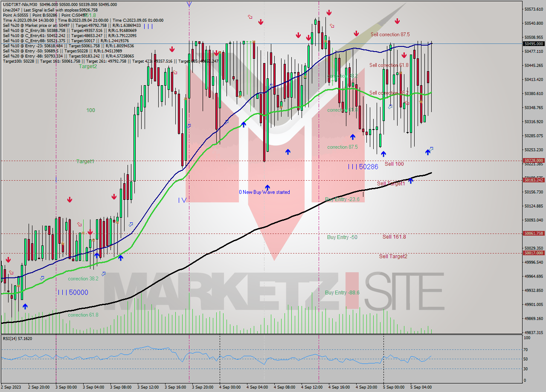Click the '4 Sep 12:00' time label
This screenshot has width=546, height=392.
click(312, 387)
